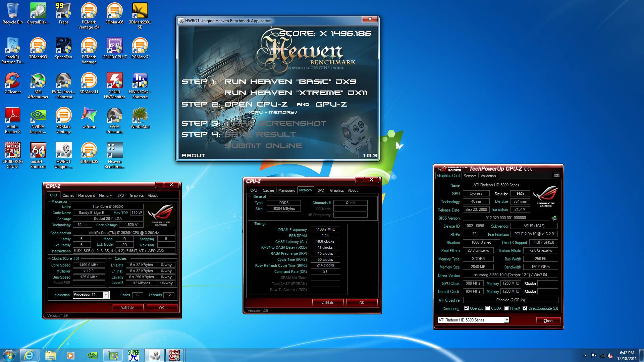
Task: Open the ATI Radeon HD 5800 Series dropdown
Action: pos(506,320)
